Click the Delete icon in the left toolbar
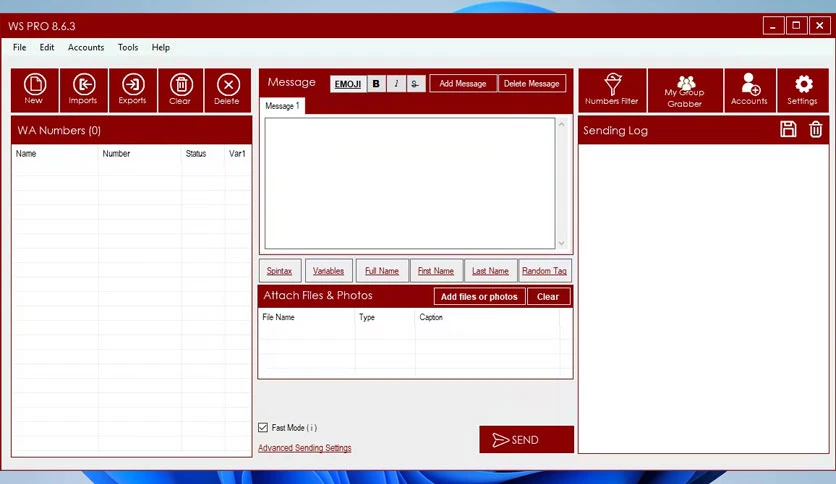836x484 pixels. pyautogui.click(x=228, y=90)
